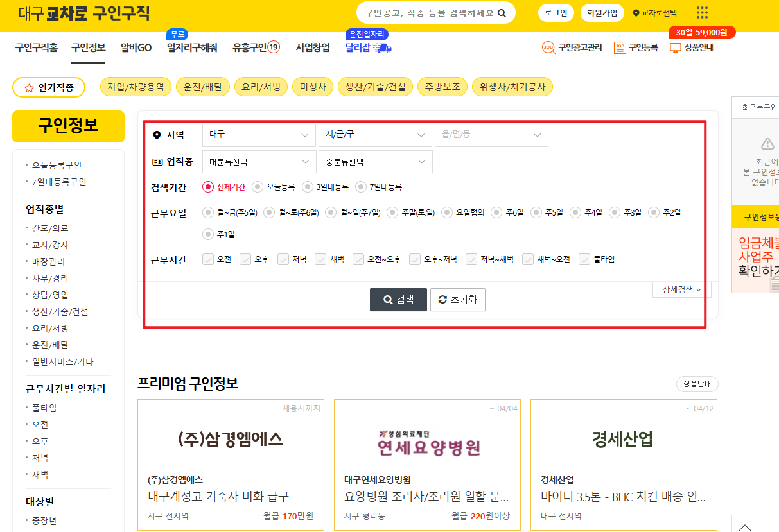Click the 교차로선택 location pin icon
Screen dimensions: 779x532
tap(635, 12)
